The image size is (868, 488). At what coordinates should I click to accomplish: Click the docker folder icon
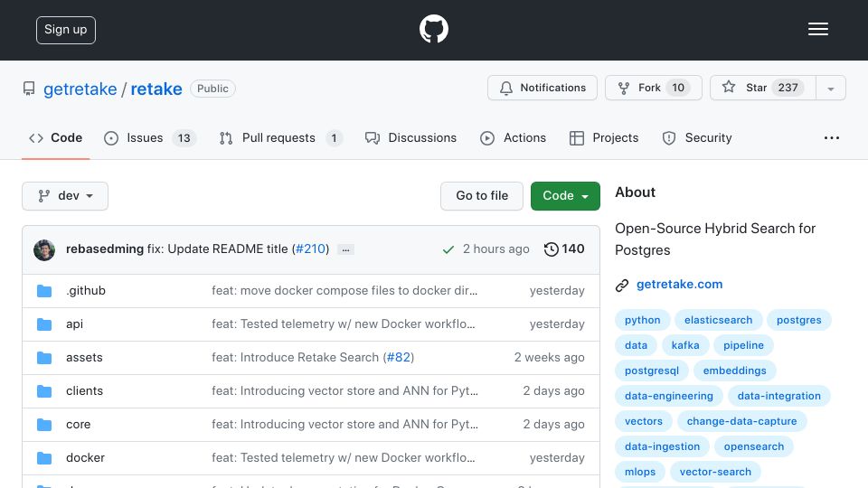click(x=44, y=458)
